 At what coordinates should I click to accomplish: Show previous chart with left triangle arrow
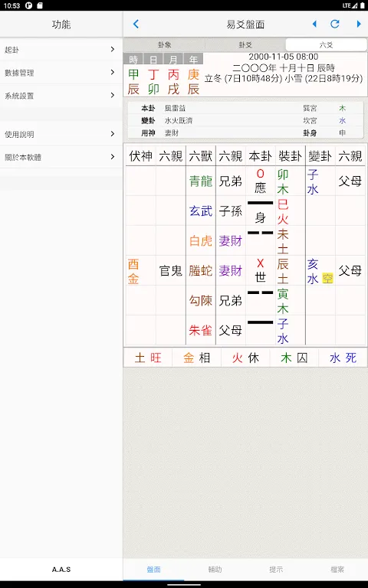[314, 24]
